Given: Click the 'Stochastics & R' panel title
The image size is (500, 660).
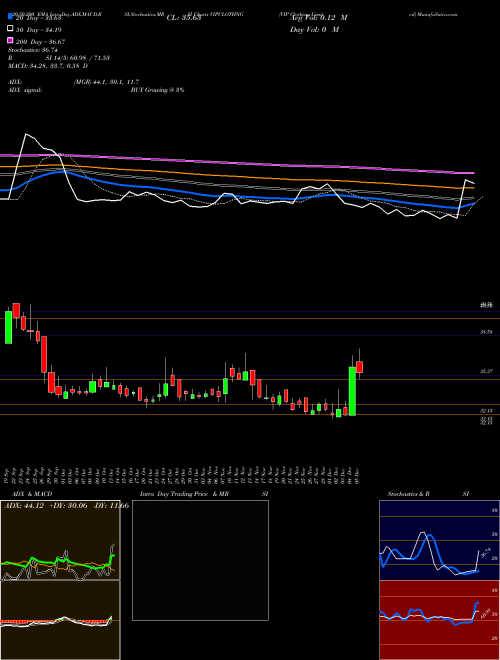Looking at the screenshot, I should (408, 494).
